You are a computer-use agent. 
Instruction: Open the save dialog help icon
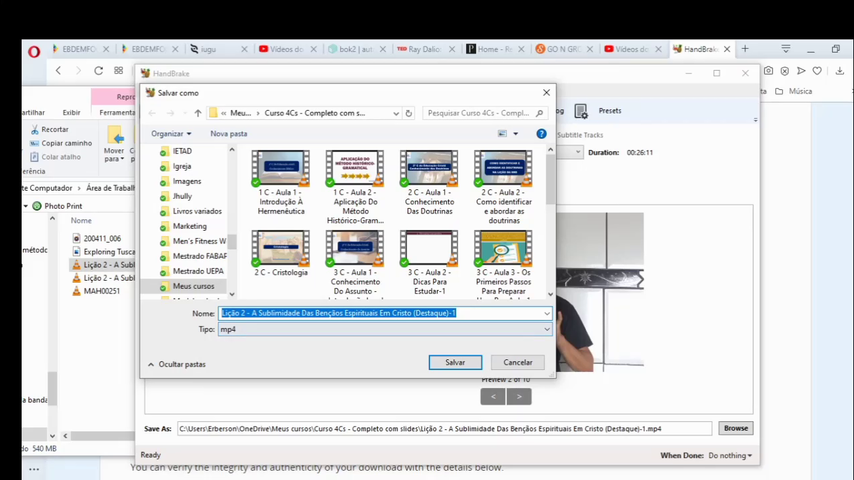(541, 133)
